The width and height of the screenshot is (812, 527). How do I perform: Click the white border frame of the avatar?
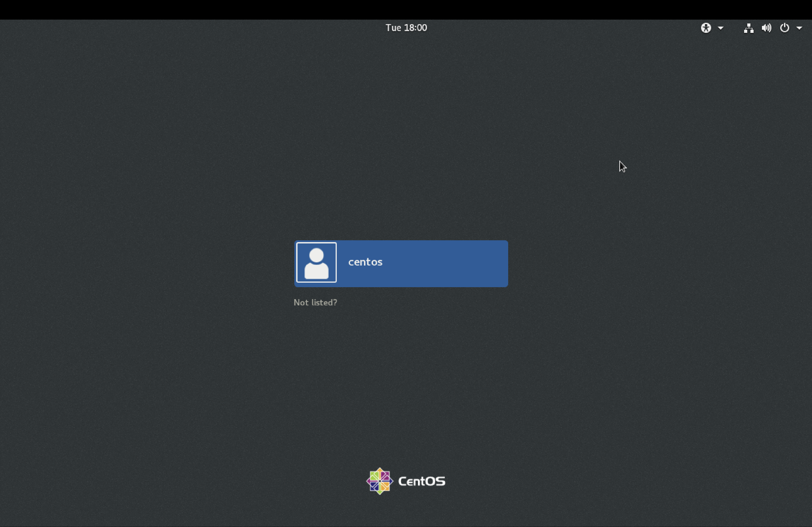(297, 262)
